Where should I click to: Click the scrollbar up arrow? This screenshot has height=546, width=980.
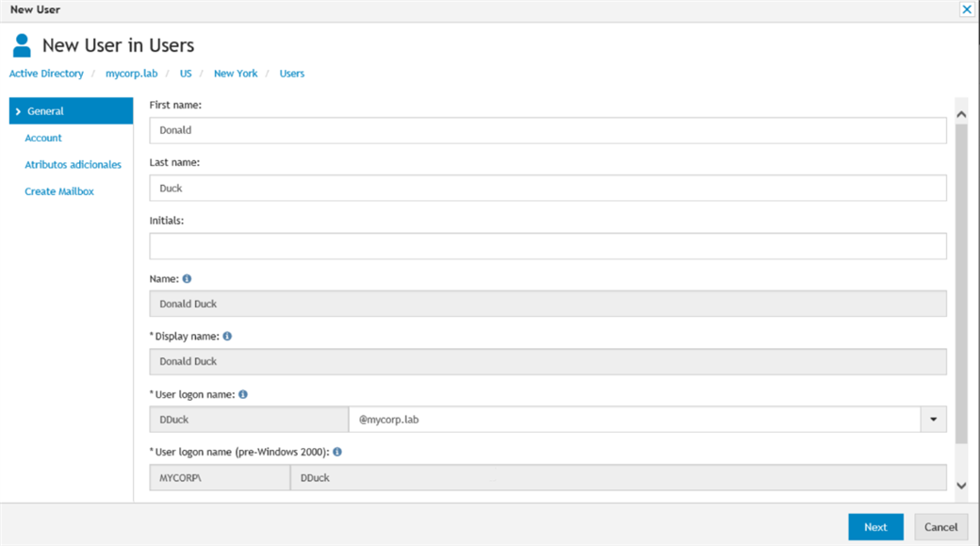pos(961,114)
